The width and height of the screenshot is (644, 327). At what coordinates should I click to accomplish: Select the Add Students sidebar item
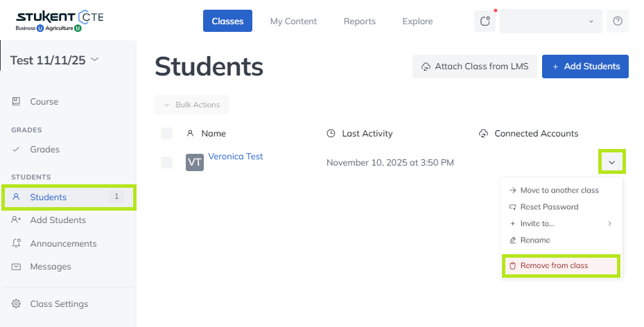pos(58,220)
